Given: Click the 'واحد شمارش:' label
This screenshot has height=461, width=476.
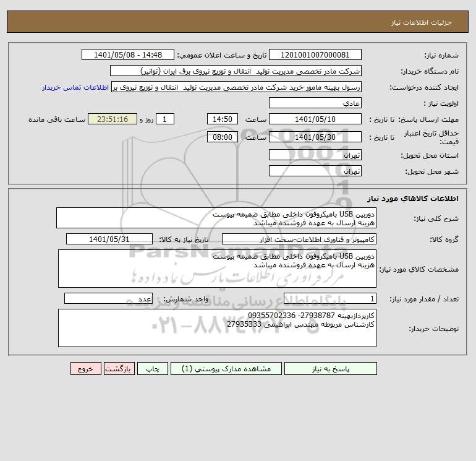Looking at the screenshot, I should (x=185, y=299).
